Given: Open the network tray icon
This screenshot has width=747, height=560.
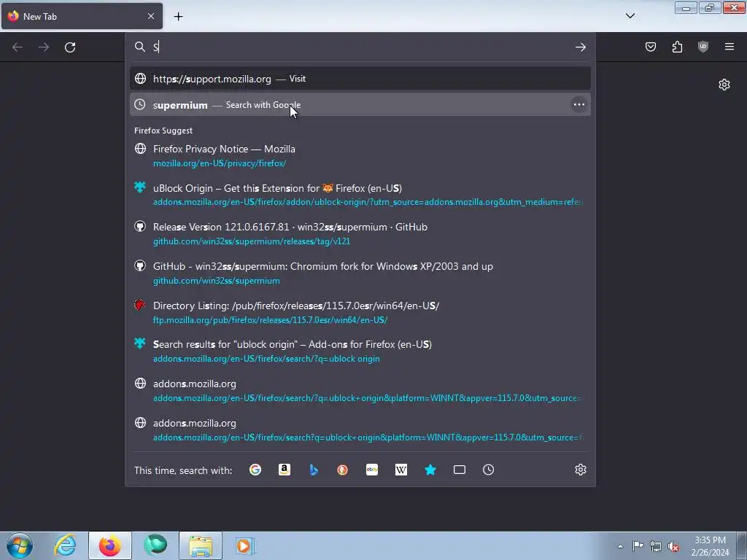Looking at the screenshot, I should point(656,546).
